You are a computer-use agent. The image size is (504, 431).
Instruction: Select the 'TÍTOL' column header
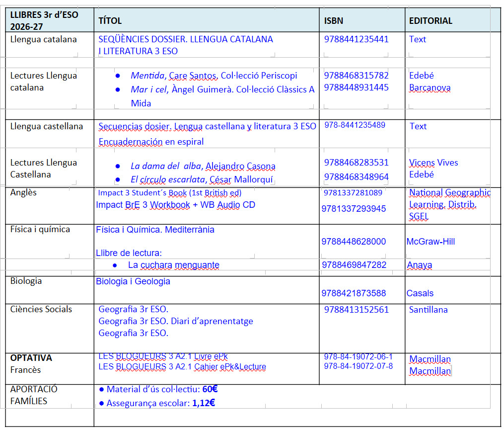pyautogui.click(x=110, y=21)
